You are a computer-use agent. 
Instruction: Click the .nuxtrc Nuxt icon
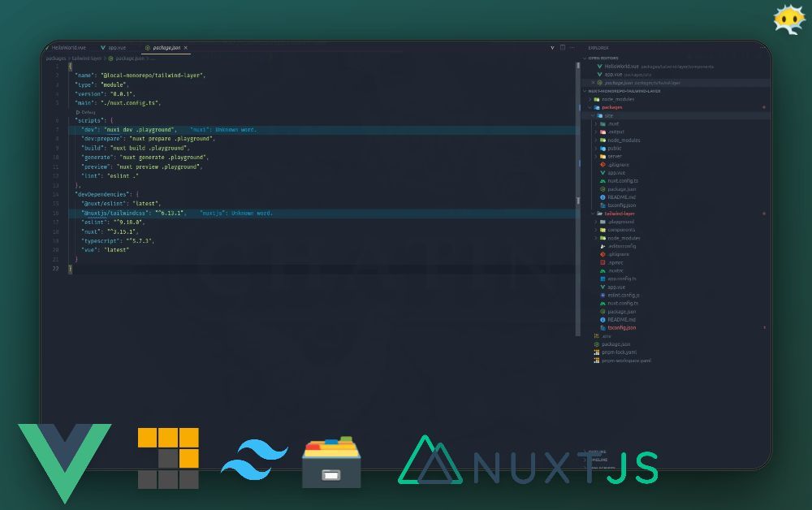coord(603,270)
